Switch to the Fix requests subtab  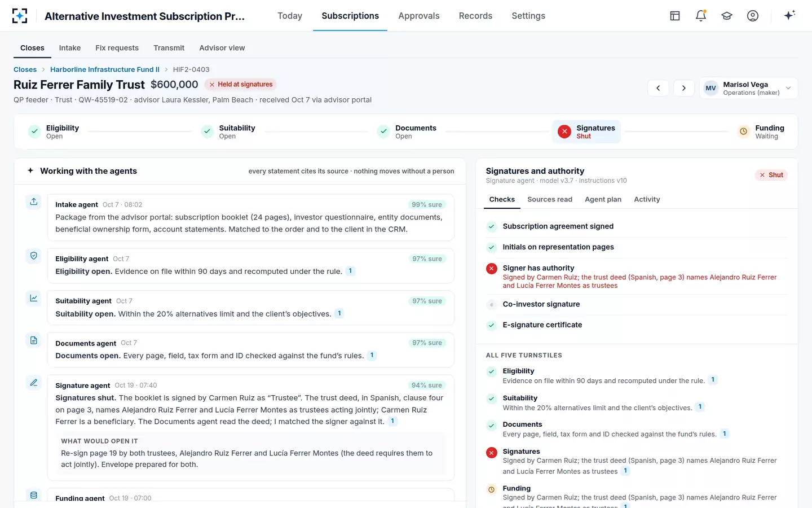(x=117, y=48)
